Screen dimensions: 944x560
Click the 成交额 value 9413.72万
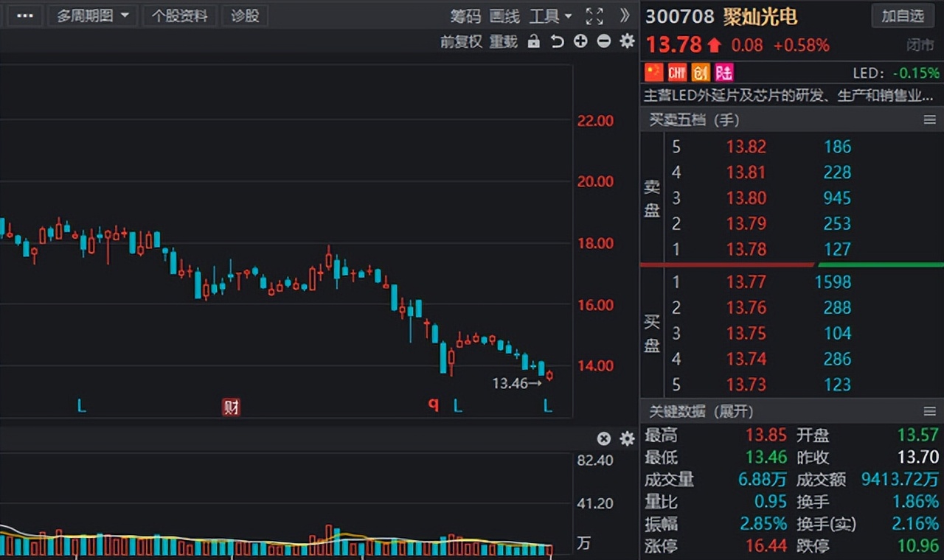(x=900, y=480)
